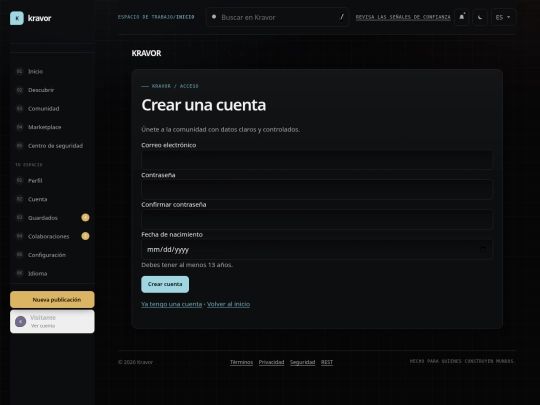This screenshot has width=540, height=405.
Task: Open Idioma in the sidebar
Action: click(52, 273)
